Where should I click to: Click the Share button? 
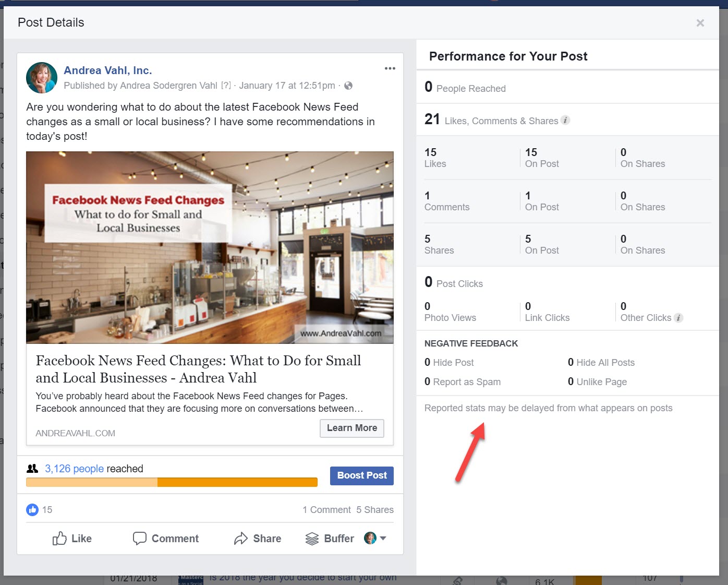point(258,539)
